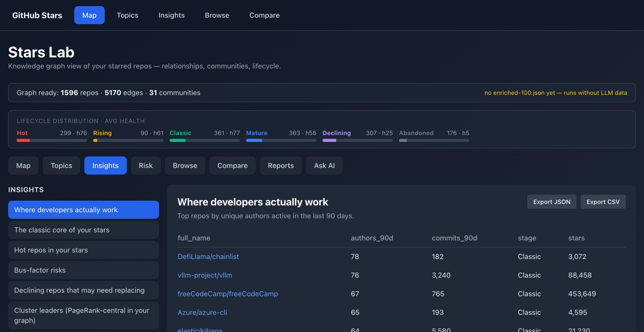Click the '3,240' commits cell
The height and width of the screenshot is (332, 644).
pos(441,275)
